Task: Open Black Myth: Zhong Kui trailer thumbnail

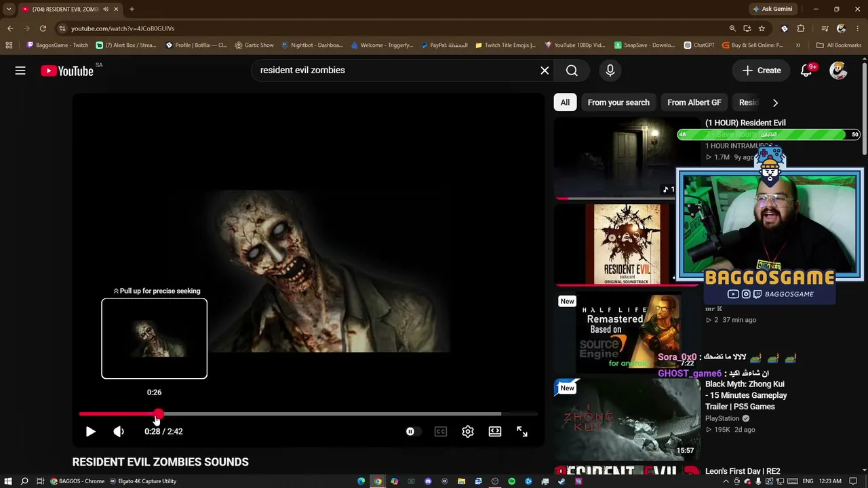Action: click(627, 419)
